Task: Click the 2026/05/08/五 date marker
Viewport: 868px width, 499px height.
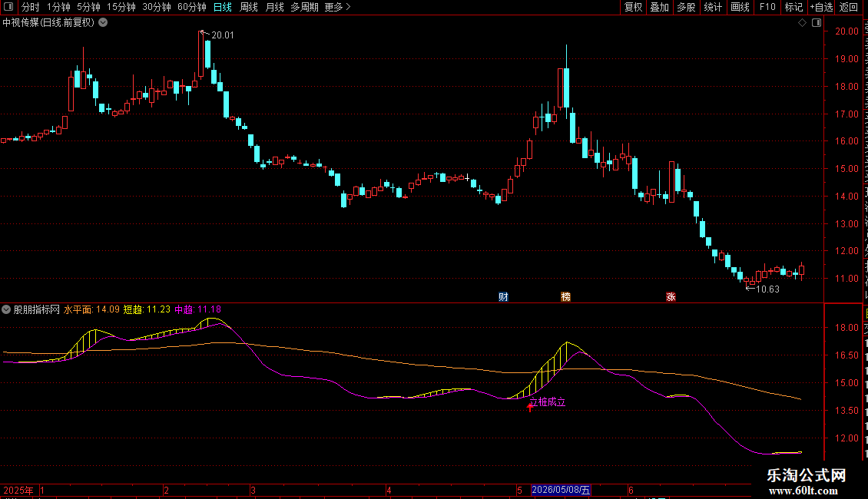Action: (x=561, y=490)
